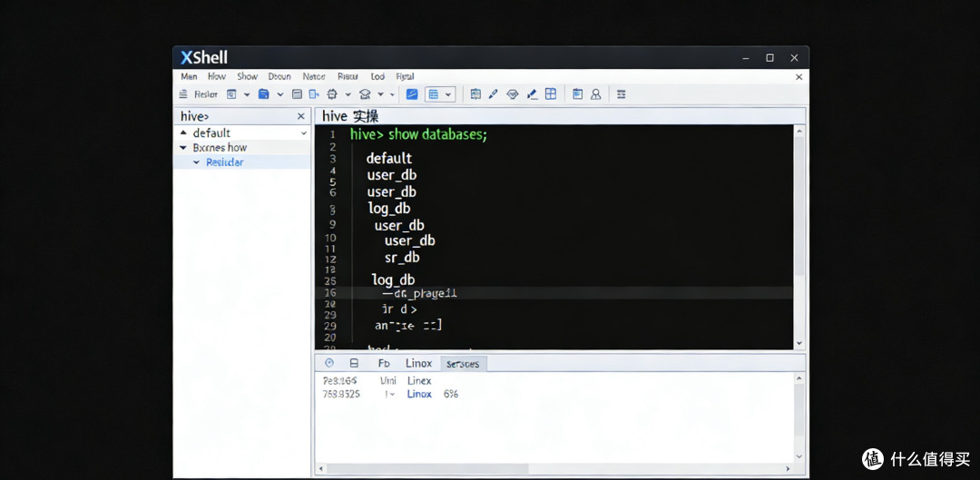This screenshot has width=980, height=480.
Task: Expand the Bxrnes how tree node
Action: tap(183, 148)
